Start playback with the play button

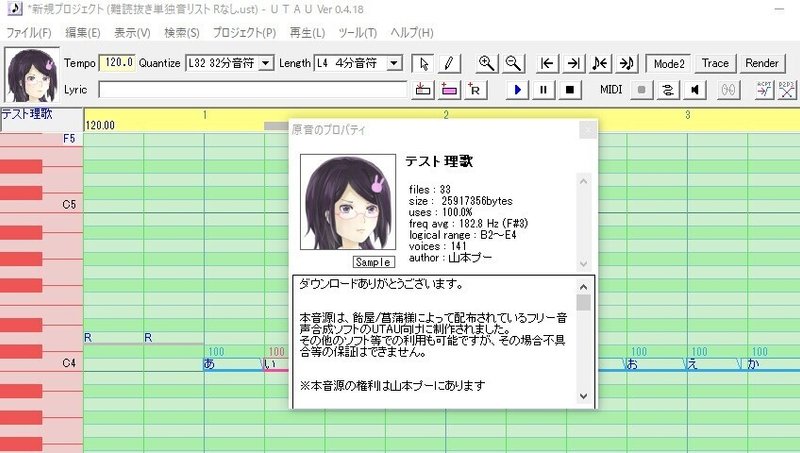517,90
